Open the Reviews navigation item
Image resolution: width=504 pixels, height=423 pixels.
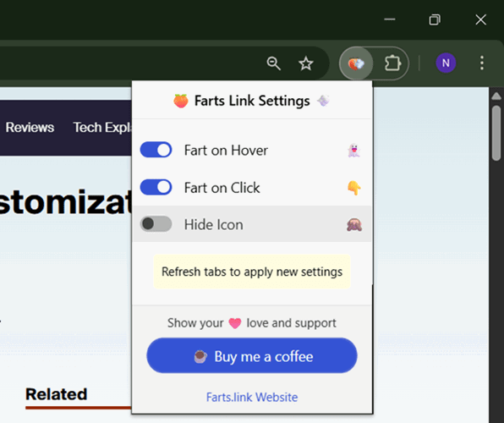[x=30, y=128]
